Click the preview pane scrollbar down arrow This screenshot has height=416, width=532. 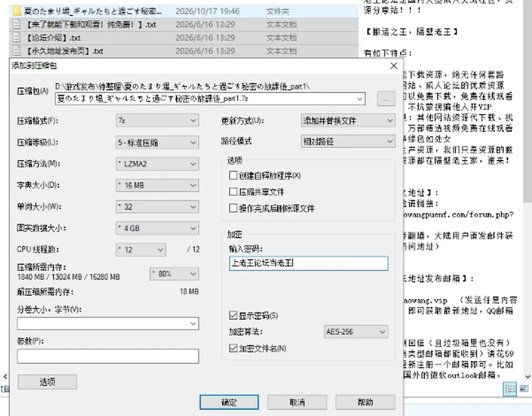[528, 377]
